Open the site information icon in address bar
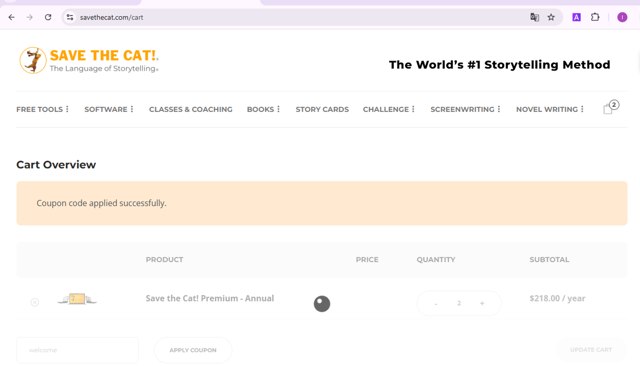 (70, 17)
